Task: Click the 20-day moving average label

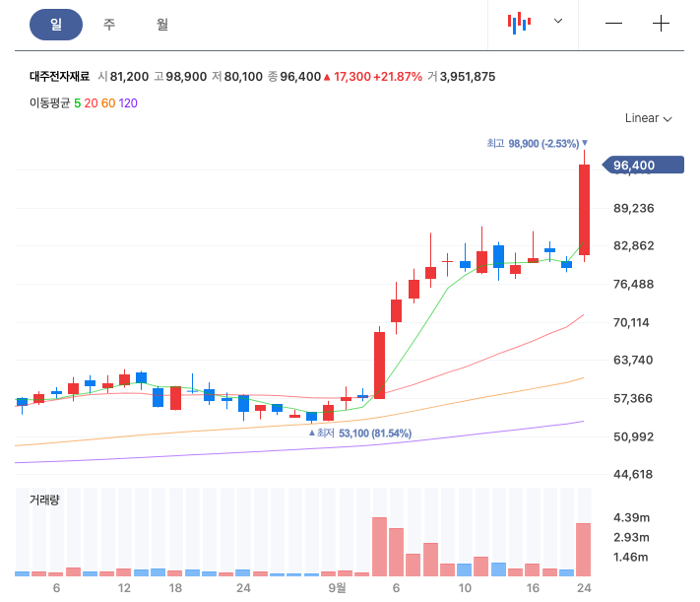Action: (x=91, y=103)
